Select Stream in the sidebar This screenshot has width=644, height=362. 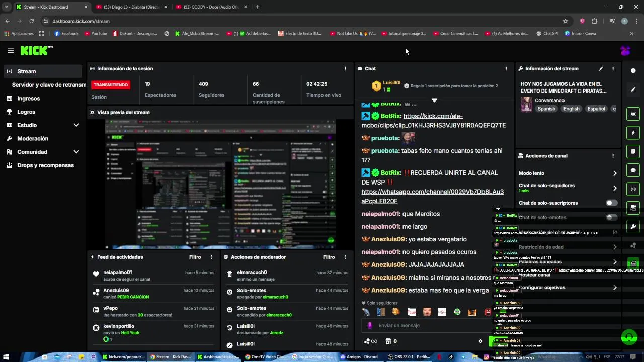coord(43,71)
